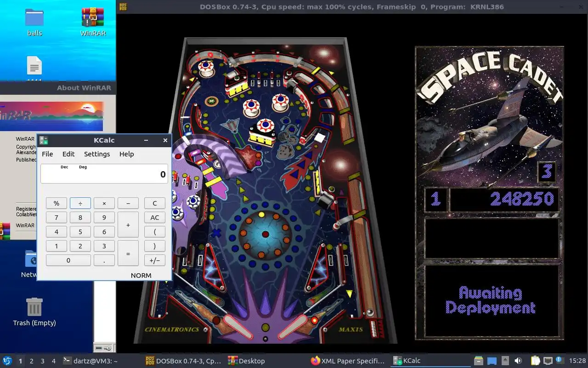Click NORM status label in KCalc
The width and height of the screenshot is (588, 368).
[141, 275]
